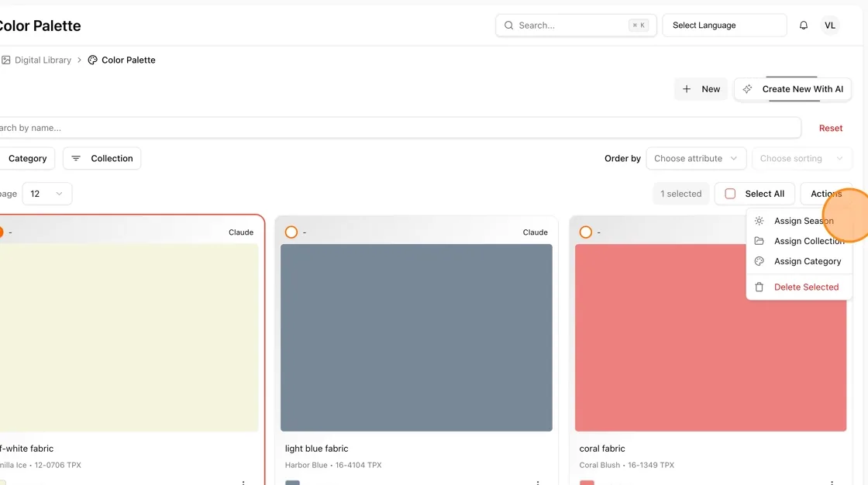The width and height of the screenshot is (868, 485).
Task: Focus the top Search... field
Action: click(576, 26)
